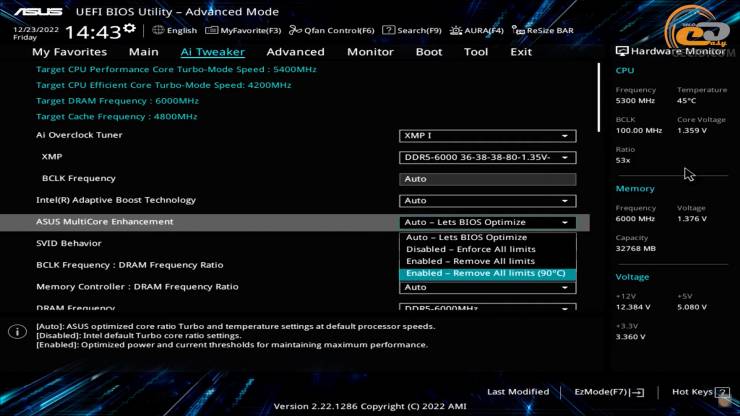Open Memory Controller DRAM Frequency Ratio dropdown
The height and width of the screenshot is (416, 740).
(x=488, y=287)
